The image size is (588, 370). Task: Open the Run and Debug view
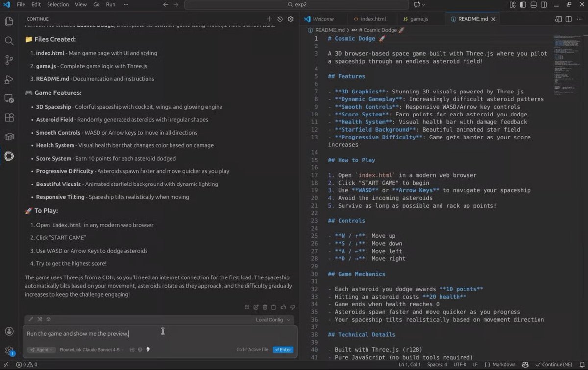9,79
